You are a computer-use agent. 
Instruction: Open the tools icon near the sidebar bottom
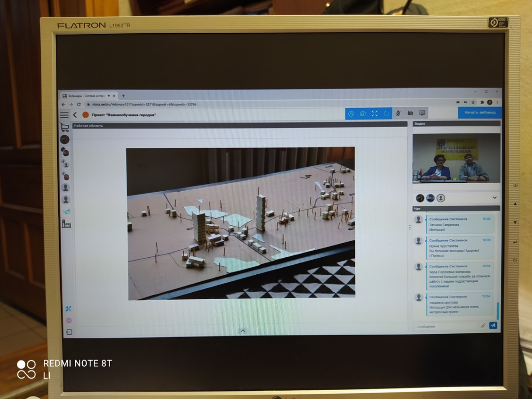click(x=68, y=308)
